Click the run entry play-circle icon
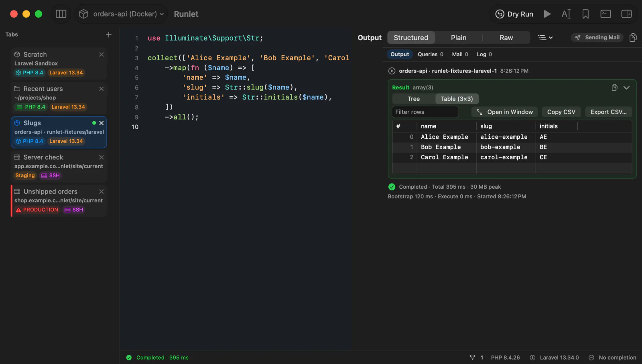The image size is (642, 364). (x=392, y=71)
